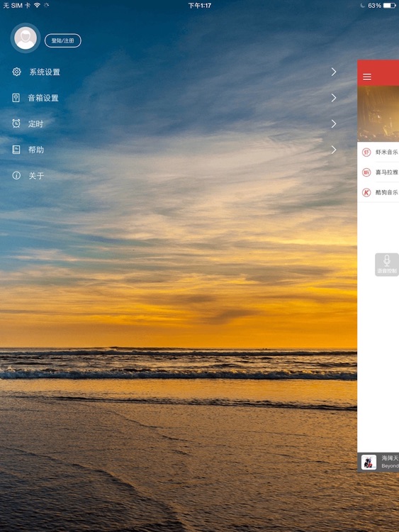Open the 关于 about entry
The image size is (399, 532).
click(x=174, y=175)
